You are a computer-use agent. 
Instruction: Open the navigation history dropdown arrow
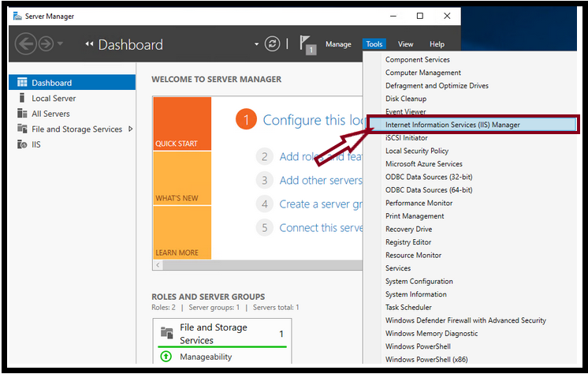[60, 44]
